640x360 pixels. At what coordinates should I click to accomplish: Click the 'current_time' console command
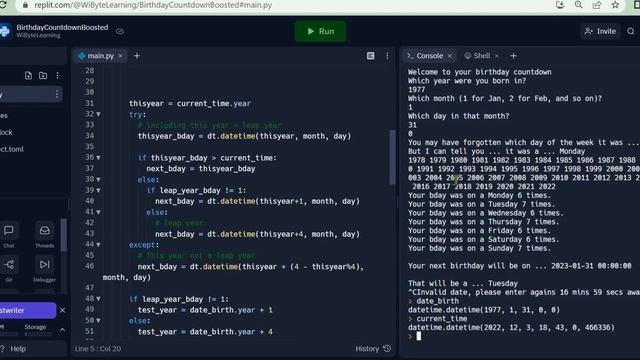(442, 319)
